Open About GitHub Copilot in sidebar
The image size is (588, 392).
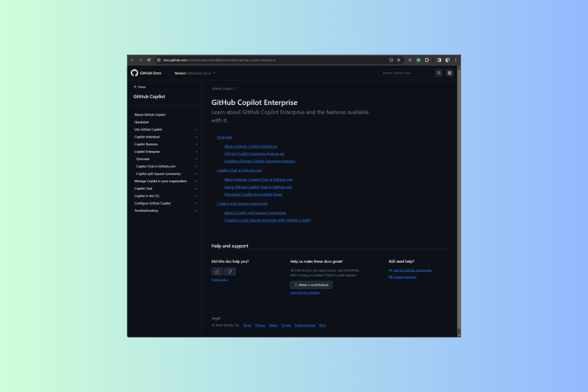[150, 115]
